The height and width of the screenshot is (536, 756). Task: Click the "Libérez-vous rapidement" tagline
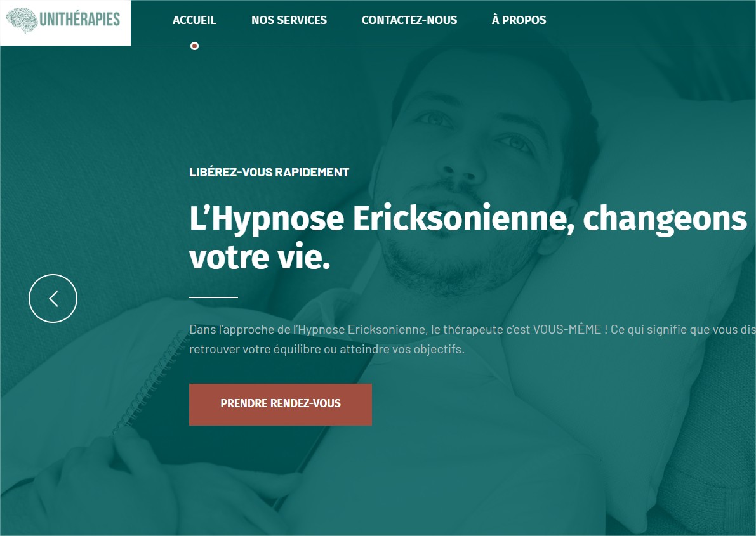[x=269, y=172]
